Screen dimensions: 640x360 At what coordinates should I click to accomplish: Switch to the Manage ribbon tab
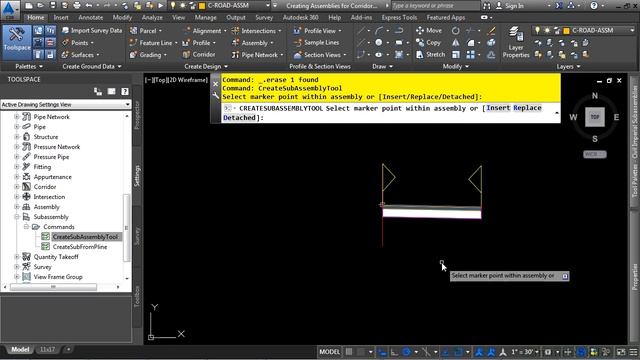tap(205, 18)
